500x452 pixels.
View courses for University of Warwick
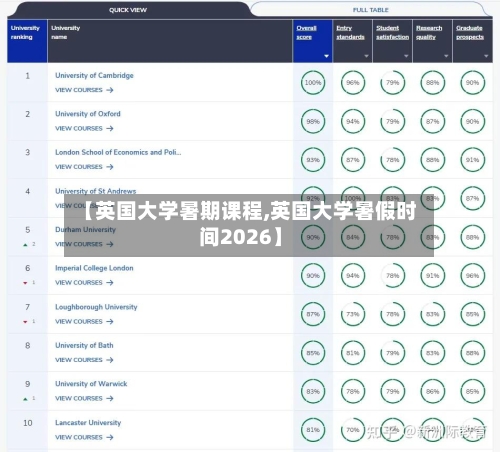click(x=84, y=398)
